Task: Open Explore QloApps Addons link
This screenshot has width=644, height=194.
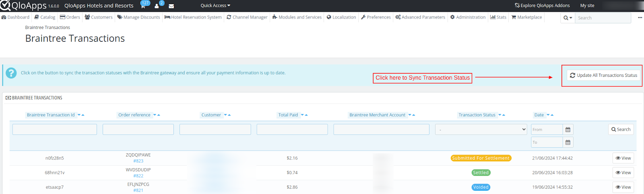Action: (542, 6)
